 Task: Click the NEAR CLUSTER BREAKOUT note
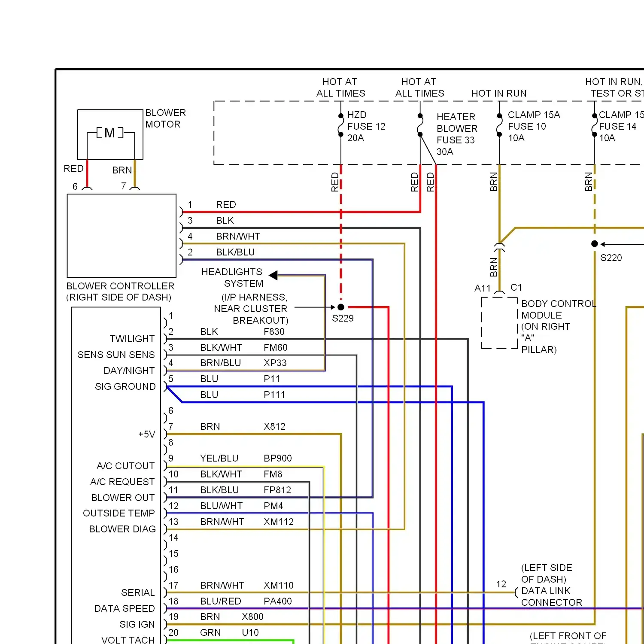(251, 309)
